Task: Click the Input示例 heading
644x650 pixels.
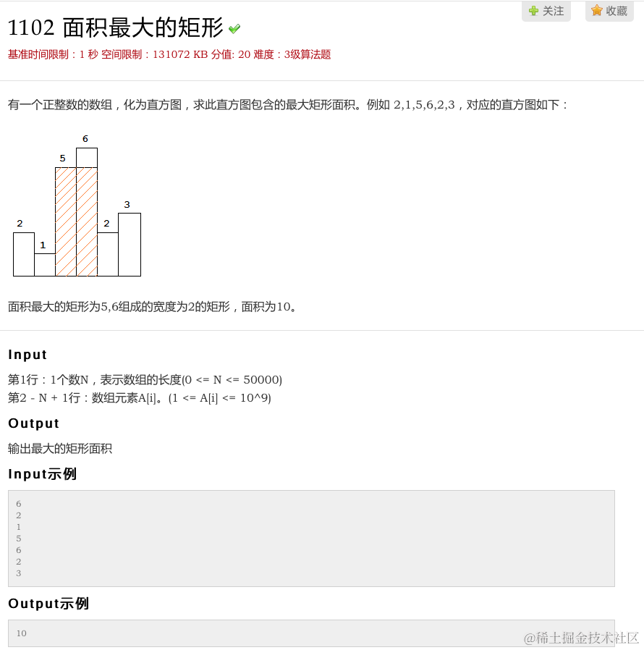Action: (x=42, y=474)
